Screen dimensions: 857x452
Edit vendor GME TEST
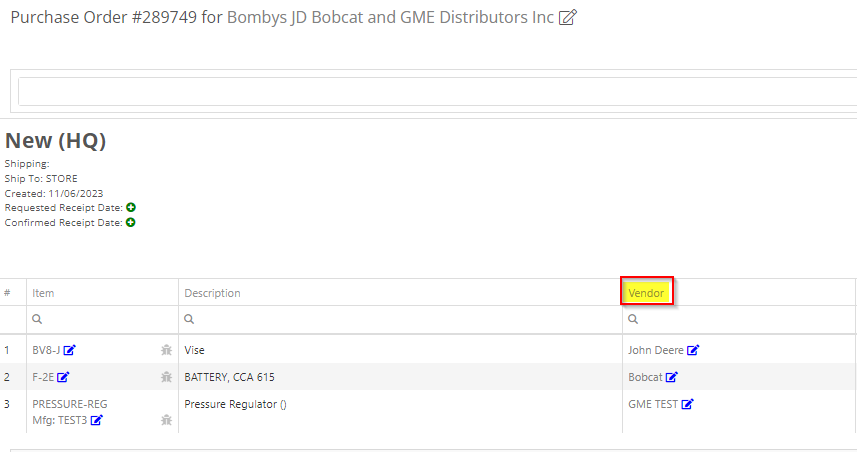point(688,404)
